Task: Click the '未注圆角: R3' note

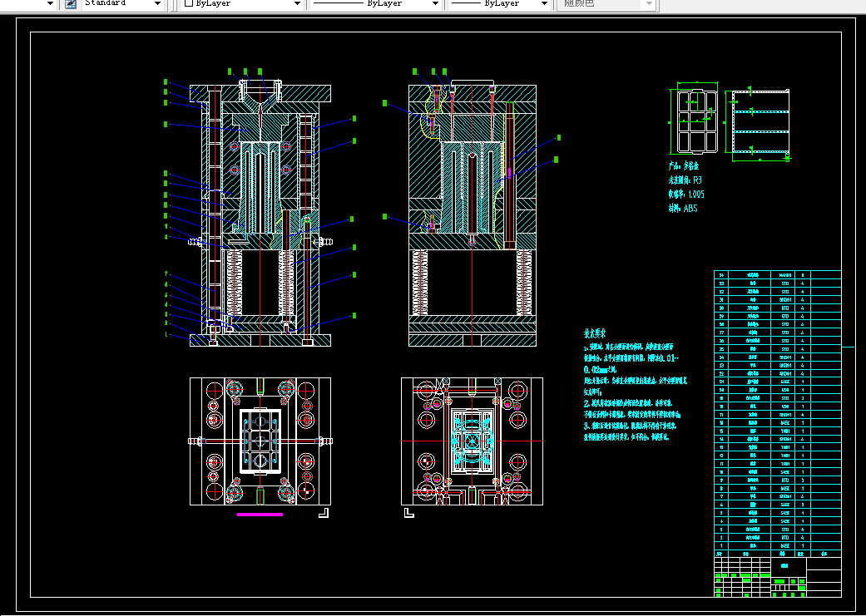Action: point(685,180)
